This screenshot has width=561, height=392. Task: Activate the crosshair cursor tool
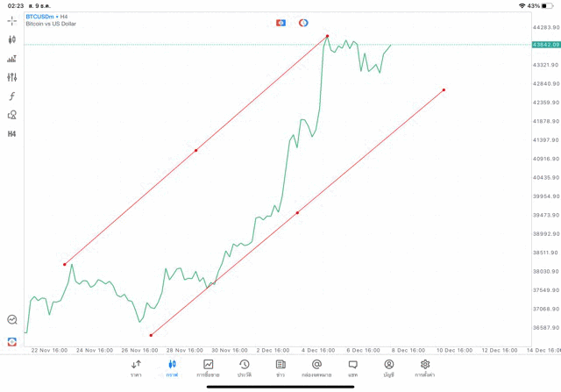pyautogui.click(x=12, y=20)
